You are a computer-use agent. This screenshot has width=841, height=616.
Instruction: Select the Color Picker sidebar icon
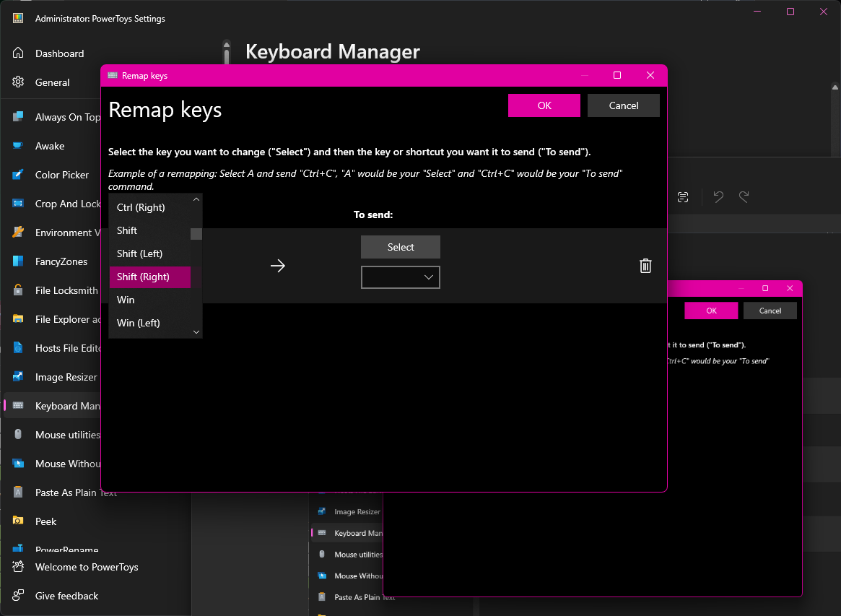pos(18,175)
